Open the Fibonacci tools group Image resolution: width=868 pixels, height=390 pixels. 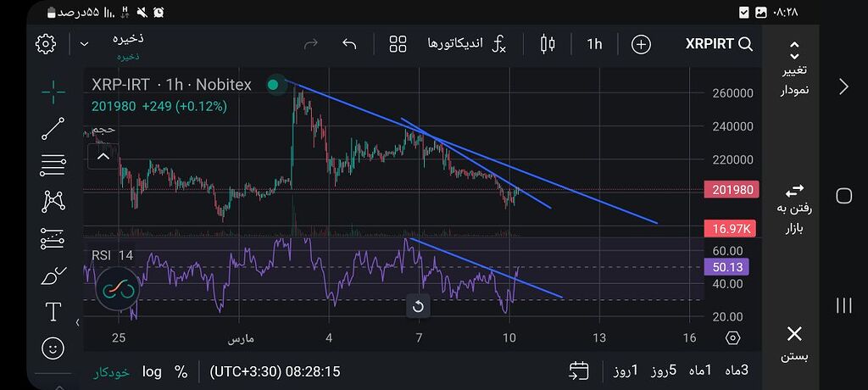[x=53, y=165]
